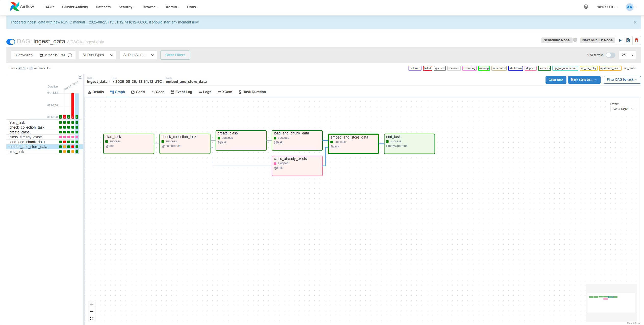The width and height of the screenshot is (644, 325).
Task: Zoom in on the graph
Action: 92,305
